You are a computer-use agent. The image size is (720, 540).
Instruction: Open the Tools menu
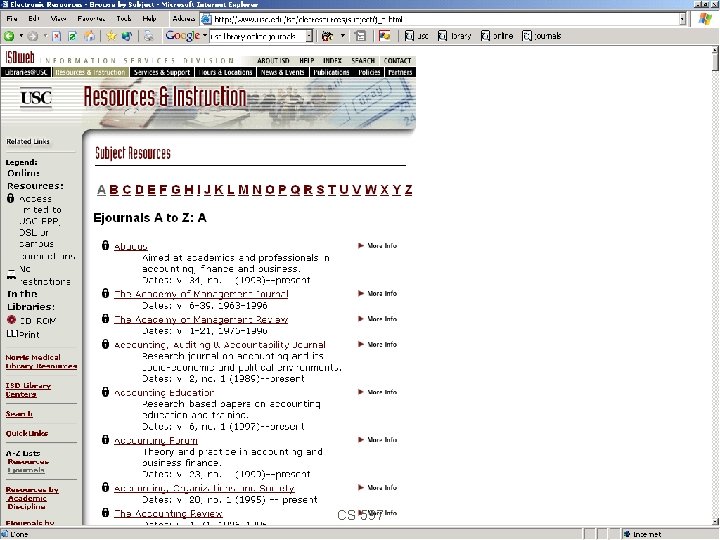tap(124, 19)
